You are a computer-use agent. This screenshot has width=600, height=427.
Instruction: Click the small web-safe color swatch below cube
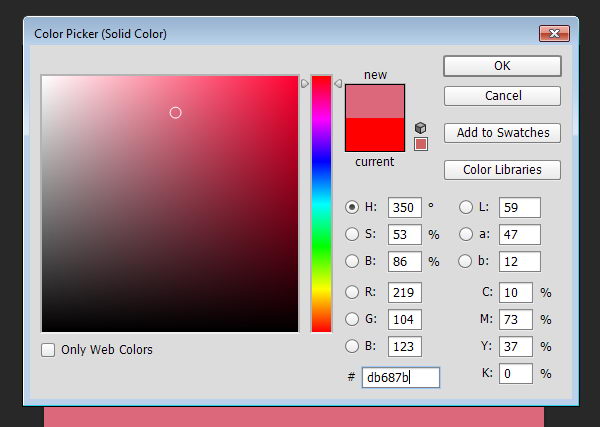point(421,144)
